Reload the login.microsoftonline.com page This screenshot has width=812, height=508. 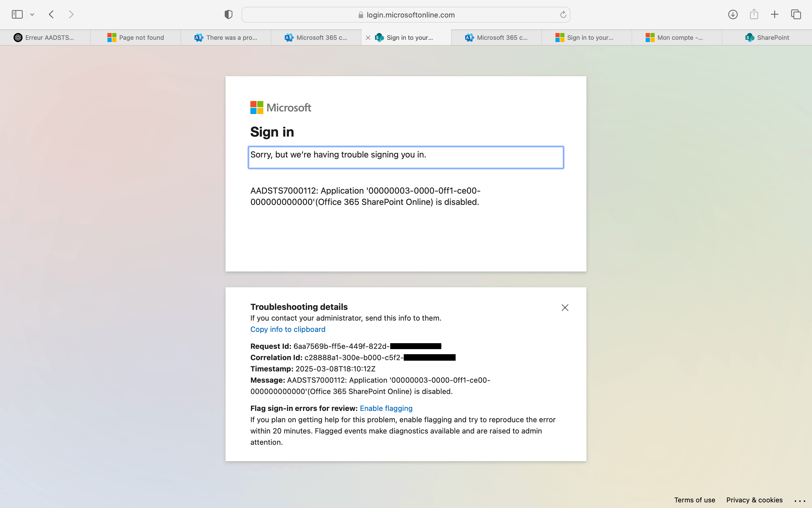pos(563,14)
